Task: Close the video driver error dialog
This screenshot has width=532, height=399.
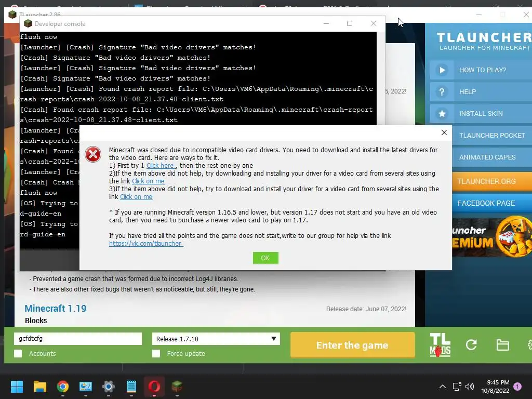Action: [444, 132]
